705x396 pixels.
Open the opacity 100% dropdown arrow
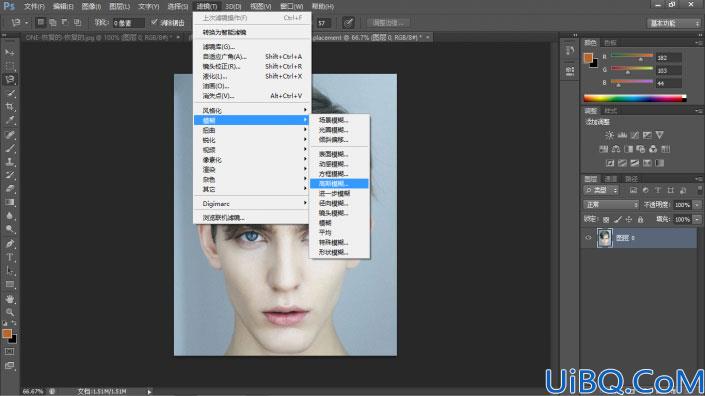tap(697, 205)
